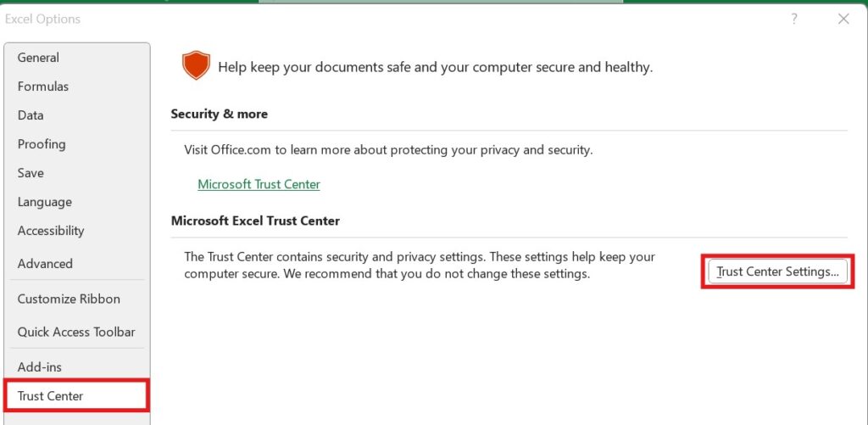Click the Microsoft Excel Trust Center heading
Screen dimensions: 868x425
tap(255, 221)
